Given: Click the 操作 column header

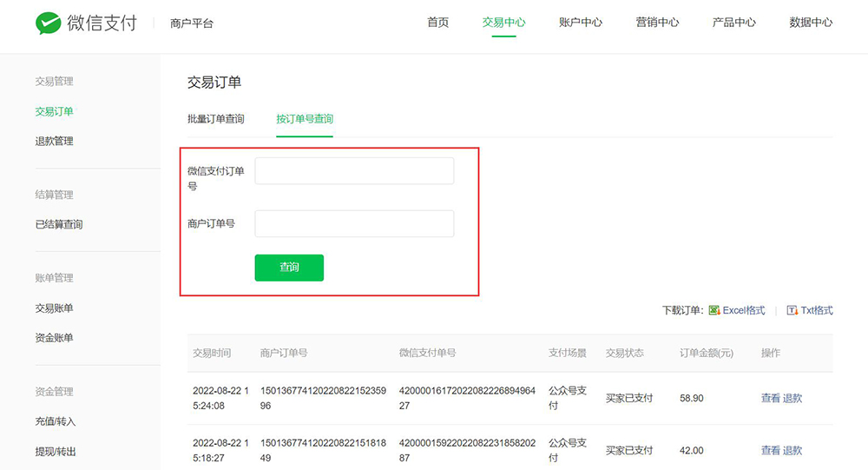Looking at the screenshot, I should tap(771, 353).
